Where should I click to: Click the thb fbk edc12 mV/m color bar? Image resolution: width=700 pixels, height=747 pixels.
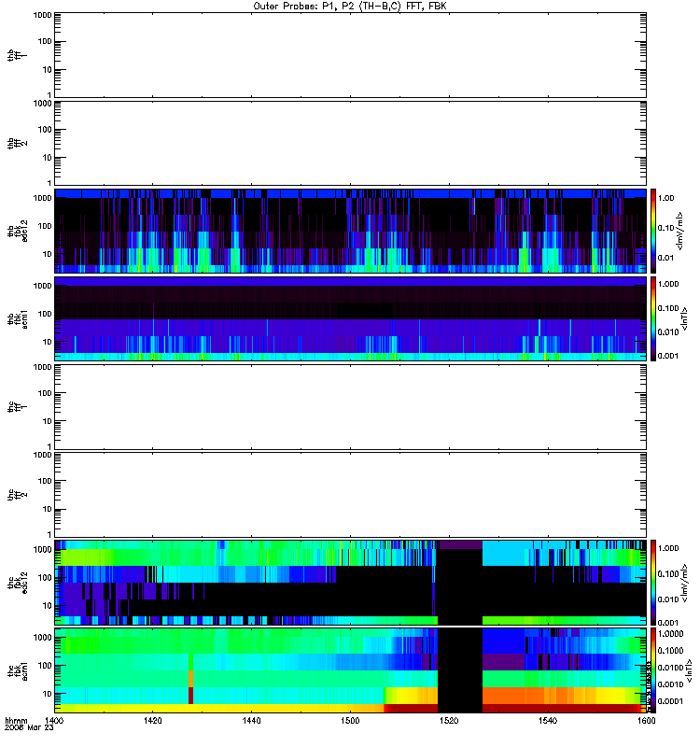coord(653,231)
